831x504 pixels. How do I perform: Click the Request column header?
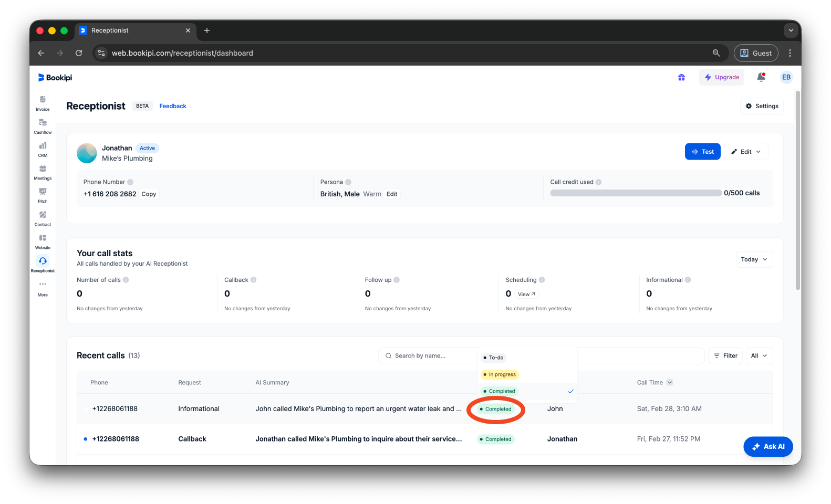189,383
